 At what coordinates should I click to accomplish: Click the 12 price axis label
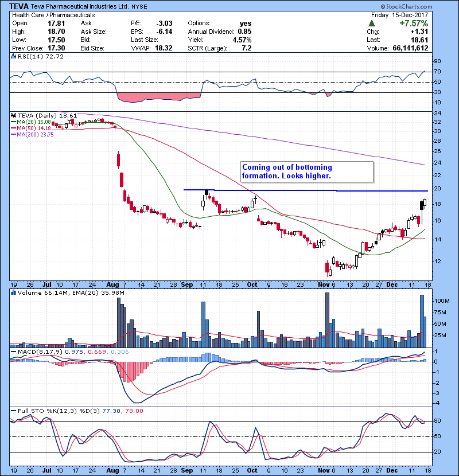pyautogui.click(x=438, y=262)
